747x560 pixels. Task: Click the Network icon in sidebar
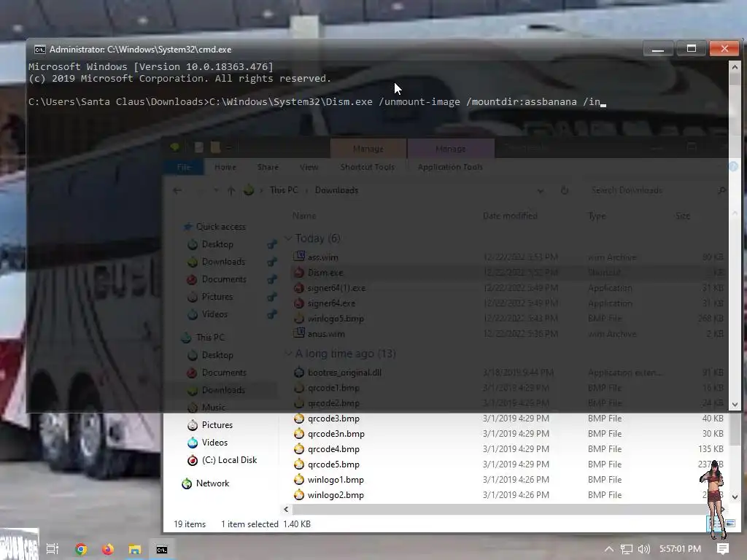pyautogui.click(x=187, y=483)
